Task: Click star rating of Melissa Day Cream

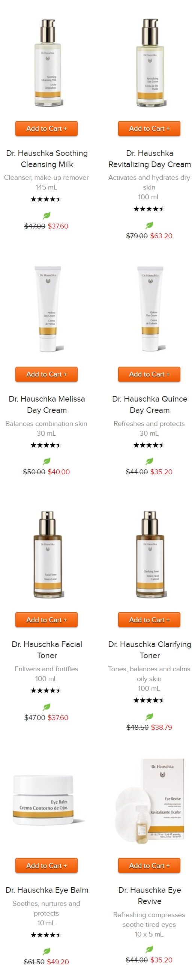Action: tap(46, 445)
